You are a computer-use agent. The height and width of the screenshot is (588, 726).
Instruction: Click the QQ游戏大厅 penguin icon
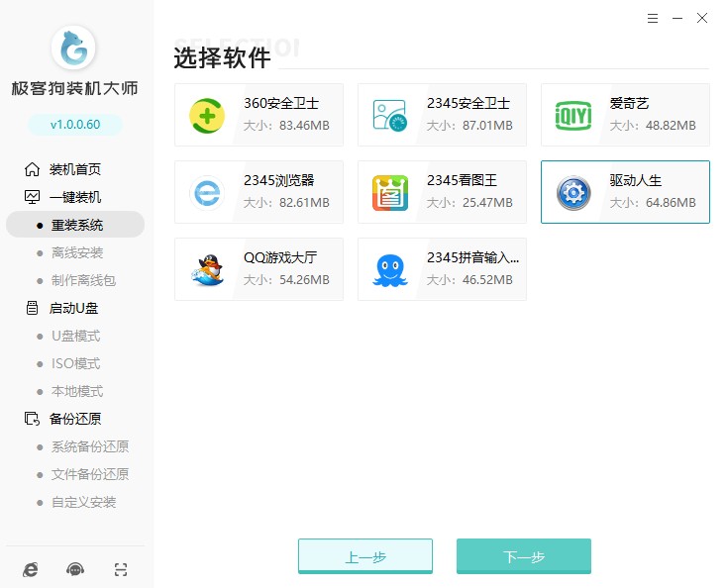coord(207,269)
